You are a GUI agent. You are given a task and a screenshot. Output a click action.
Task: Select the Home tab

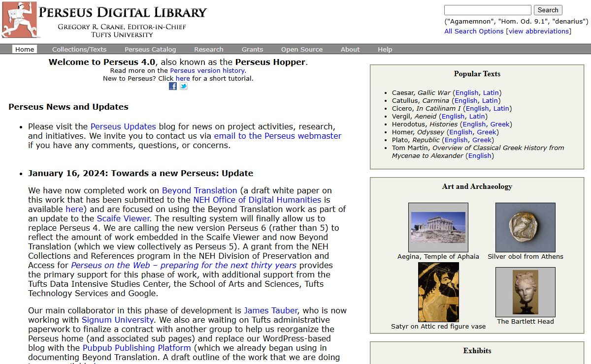(x=25, y=49)
